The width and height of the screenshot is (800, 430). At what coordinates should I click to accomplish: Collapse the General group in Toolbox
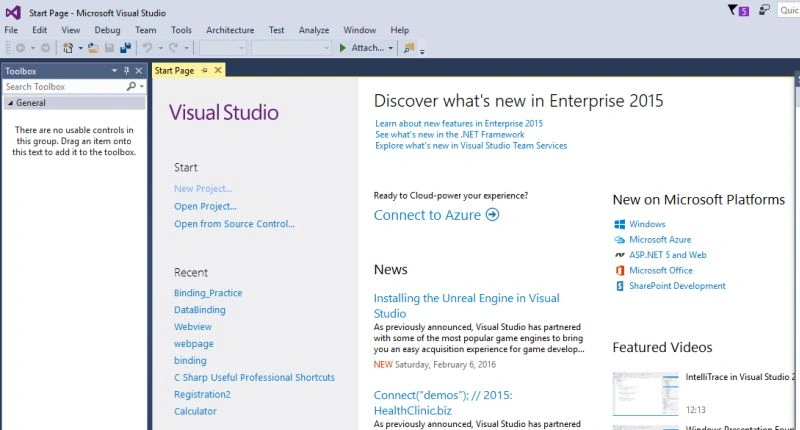10,103
